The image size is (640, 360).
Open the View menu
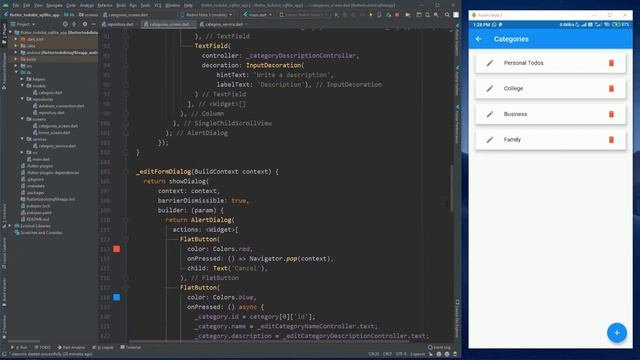38,5
